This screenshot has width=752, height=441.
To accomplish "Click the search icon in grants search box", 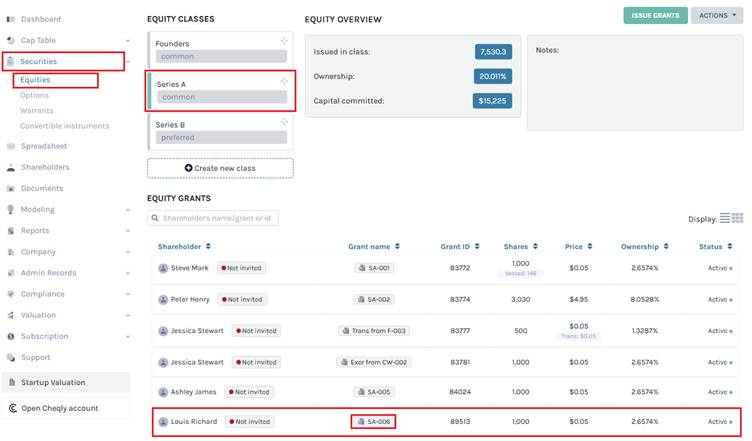I will (x=155, y=218).
